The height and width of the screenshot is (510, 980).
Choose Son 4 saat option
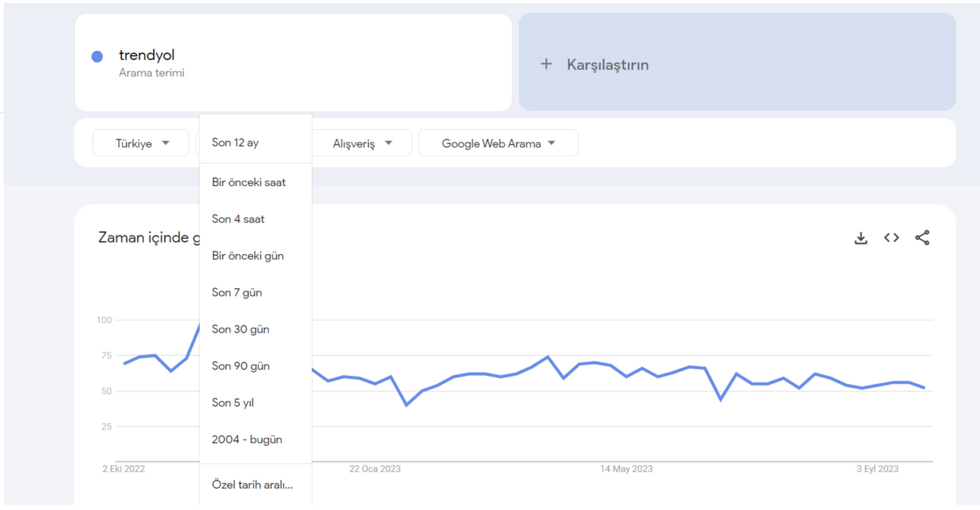pyautogui.click(x=256, y=219)
